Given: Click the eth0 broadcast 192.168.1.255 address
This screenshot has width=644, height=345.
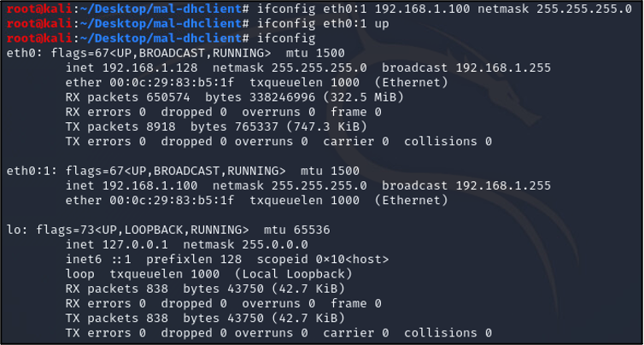Looking at the screenshot, I should (466, 67).
